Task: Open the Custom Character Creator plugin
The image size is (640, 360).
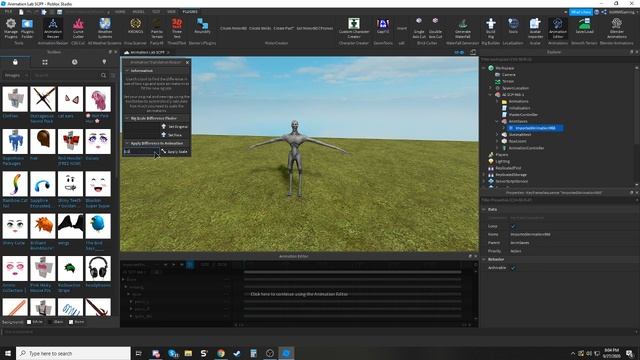Action: coord(354,28)
